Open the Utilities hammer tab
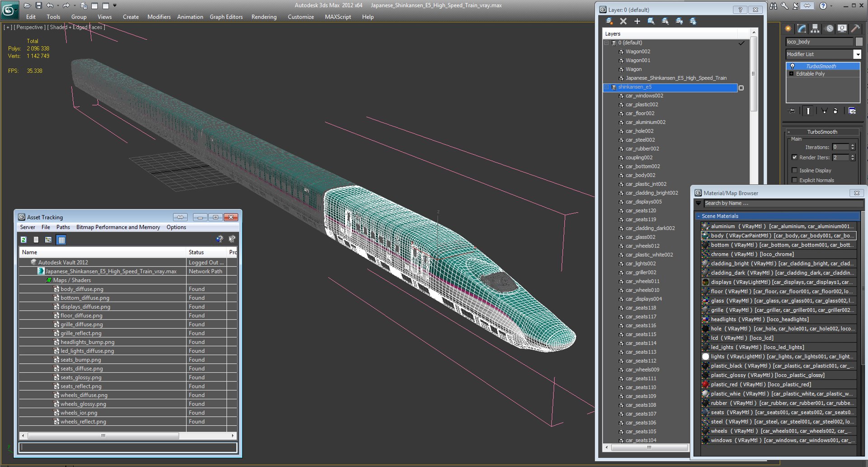868x467 pixels. 855,29
